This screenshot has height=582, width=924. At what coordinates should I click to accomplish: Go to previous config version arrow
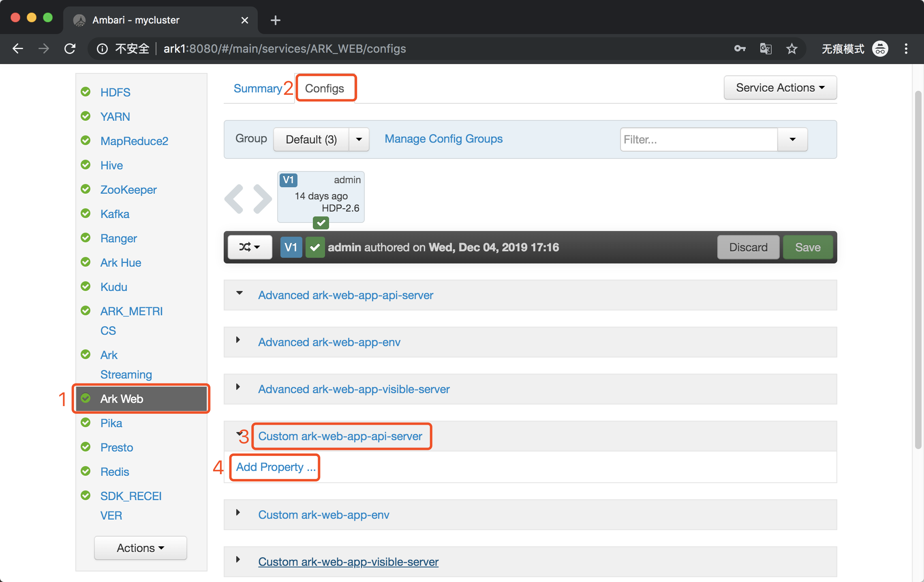[234, 199]
